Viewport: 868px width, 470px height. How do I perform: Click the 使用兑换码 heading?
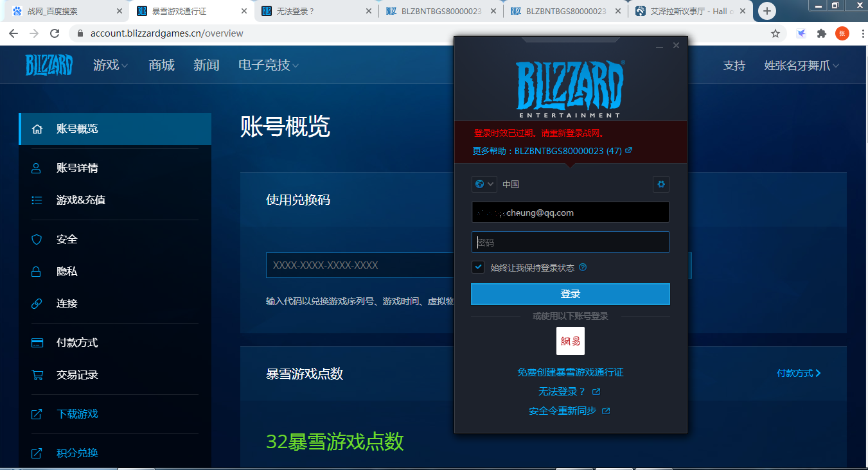point(298,200)
